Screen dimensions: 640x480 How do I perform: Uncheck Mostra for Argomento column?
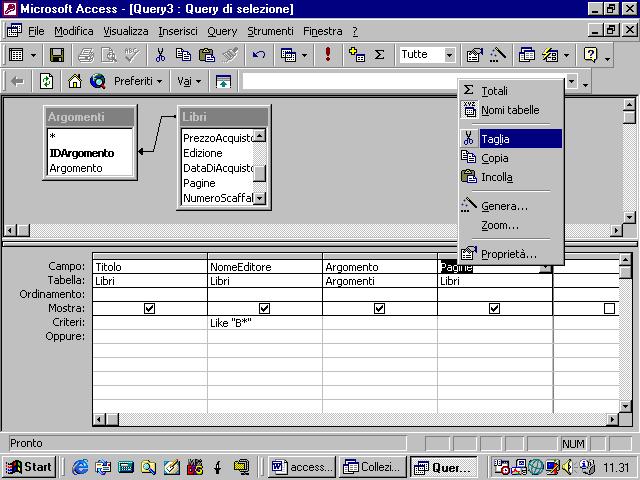[380, 309]
